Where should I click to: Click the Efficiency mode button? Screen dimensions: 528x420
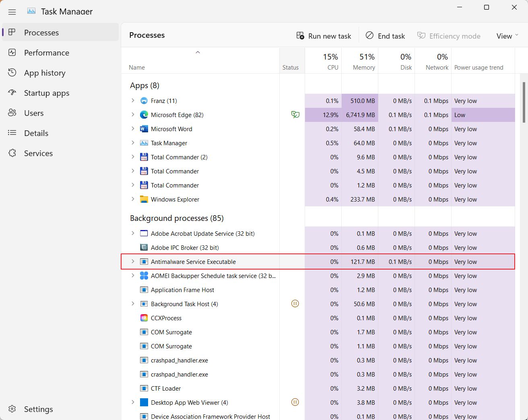click(449, 36)
